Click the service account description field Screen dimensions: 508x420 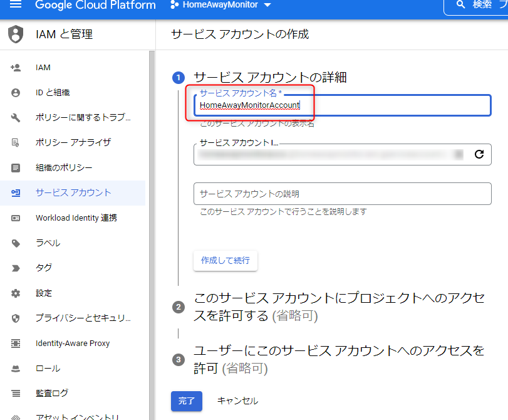pyautogui.click(x=342, y=194)
